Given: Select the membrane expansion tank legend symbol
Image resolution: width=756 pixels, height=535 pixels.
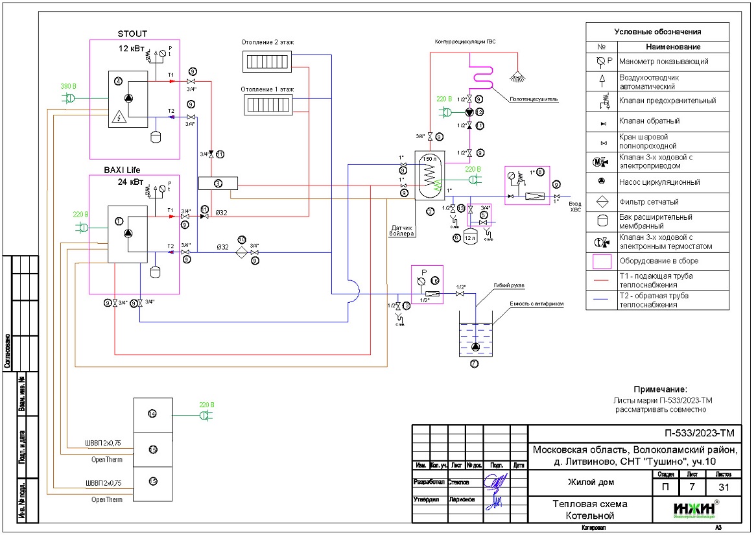Looking at the screenshot, I should pos(602,221).
